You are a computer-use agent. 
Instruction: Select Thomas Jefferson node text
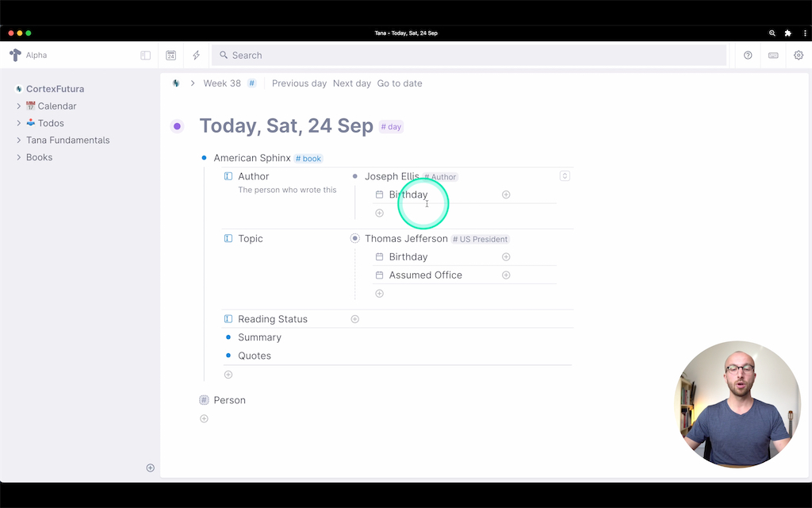406,238
